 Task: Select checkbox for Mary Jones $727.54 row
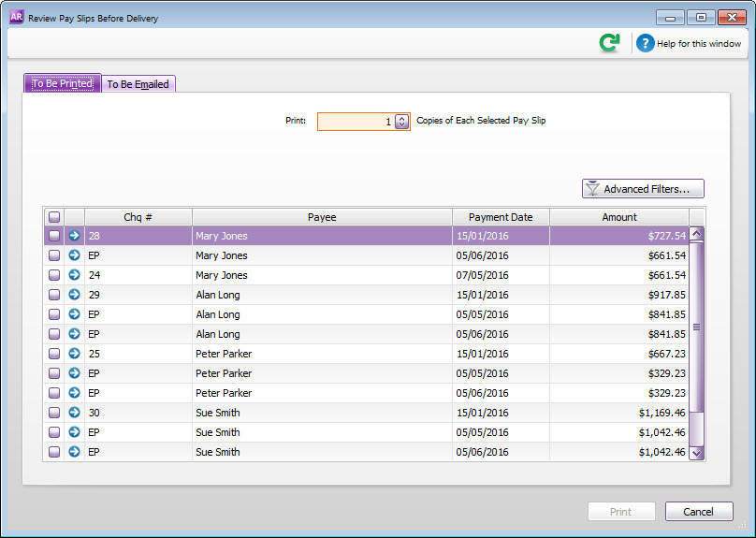pyautogui.click(x=54, y=236)
